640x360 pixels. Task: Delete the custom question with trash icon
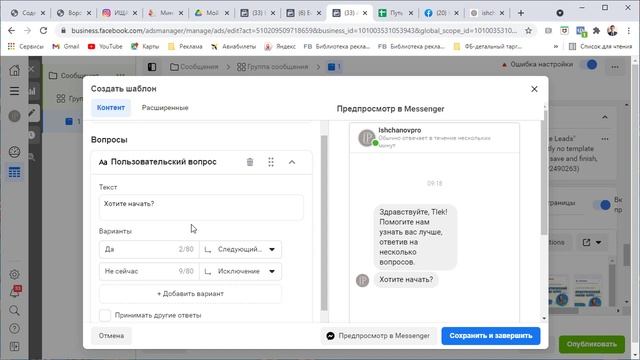[250, 162]
